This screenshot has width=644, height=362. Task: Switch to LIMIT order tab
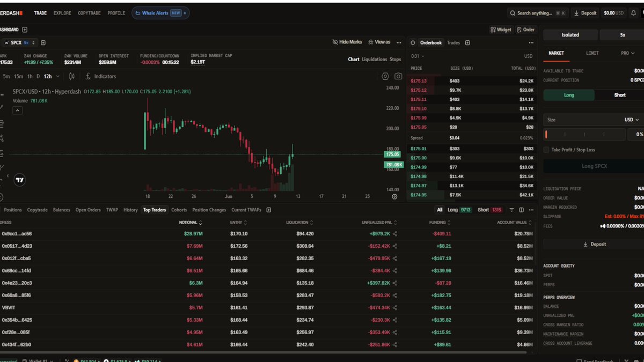(592, 53)
